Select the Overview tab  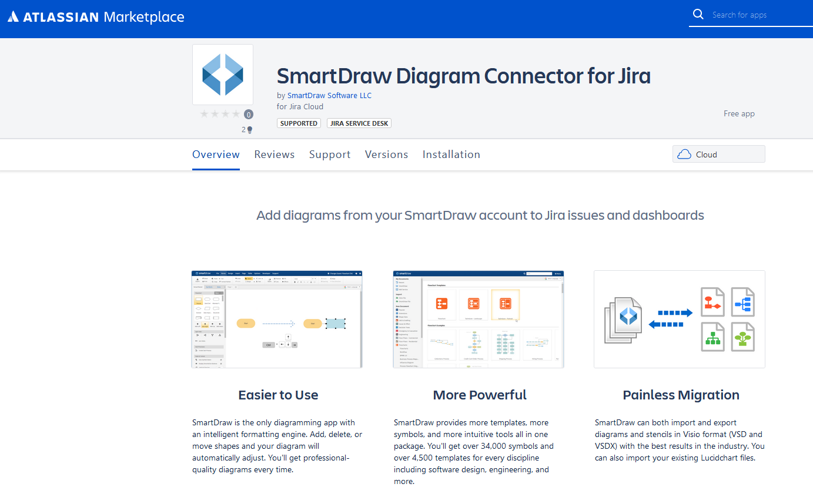pos(216,154)
